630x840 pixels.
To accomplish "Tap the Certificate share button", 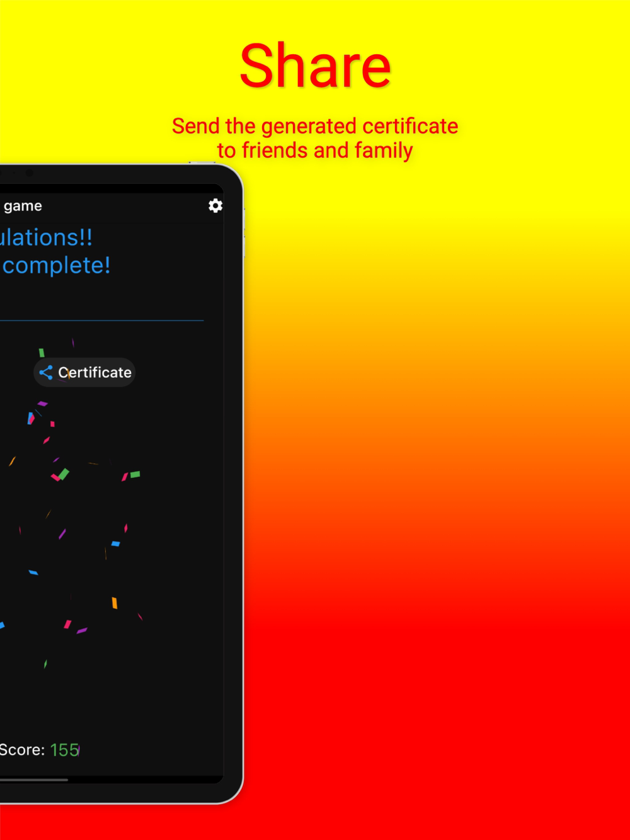I will coord(84,372).
